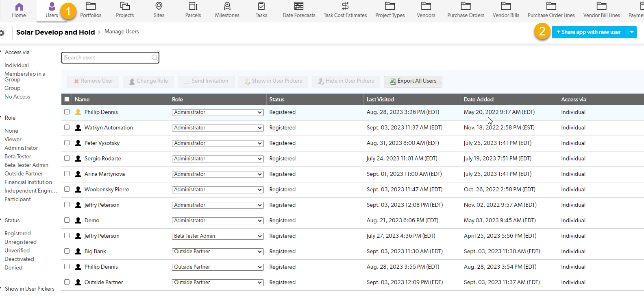
Task: Open role dropdown for Peter Vysotsky
Action: coord(218,143)
